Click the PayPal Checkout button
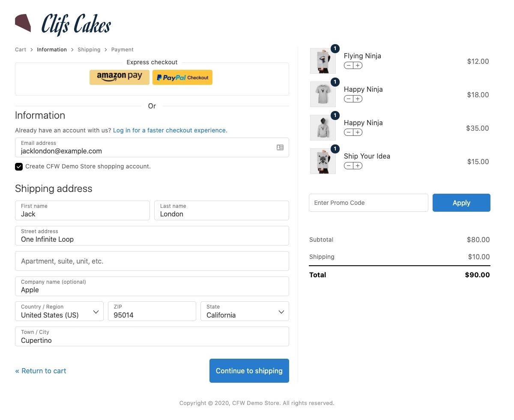The height and width of the screenshot is (420, 514). [x=182, y=77]
